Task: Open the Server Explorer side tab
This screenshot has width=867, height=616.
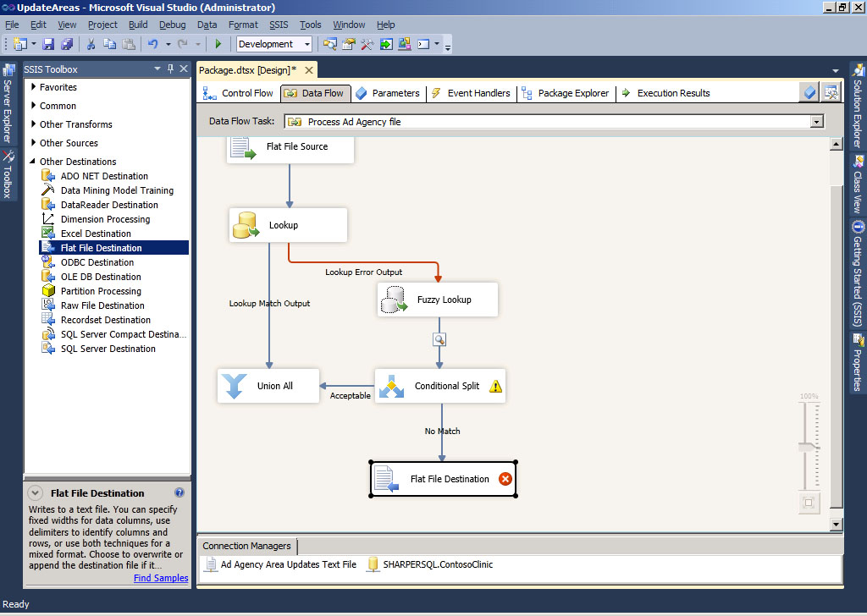Action: pos(8,104)
